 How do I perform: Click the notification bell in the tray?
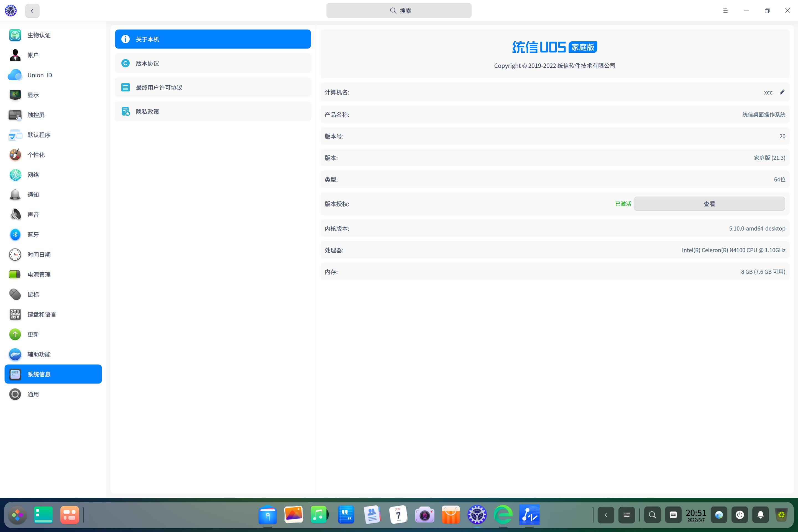coord(761,514)
